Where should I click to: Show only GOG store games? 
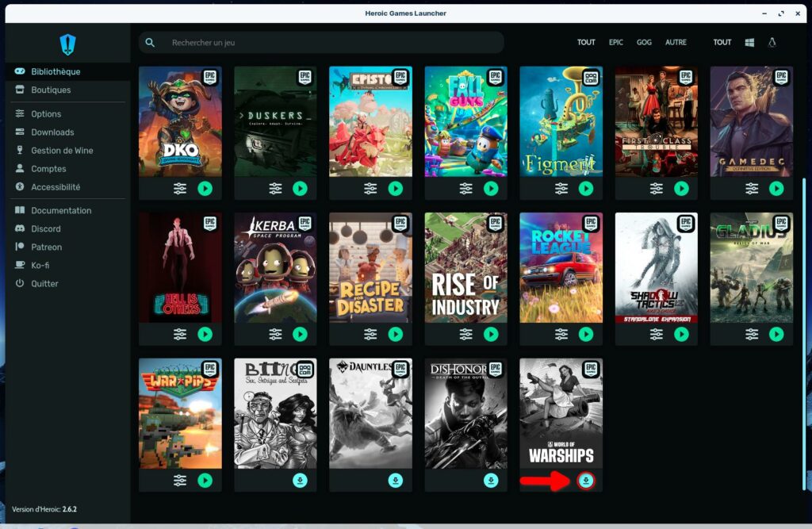point(644,42)
